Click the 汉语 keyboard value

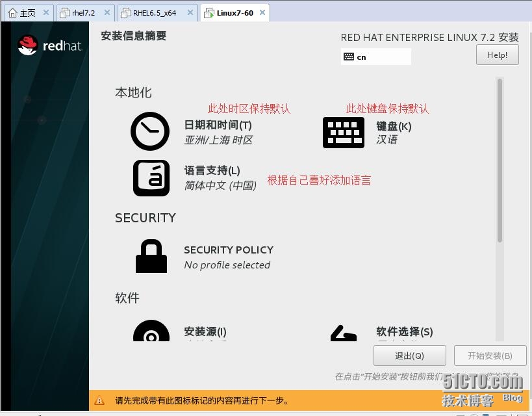[x=386, y=139]
